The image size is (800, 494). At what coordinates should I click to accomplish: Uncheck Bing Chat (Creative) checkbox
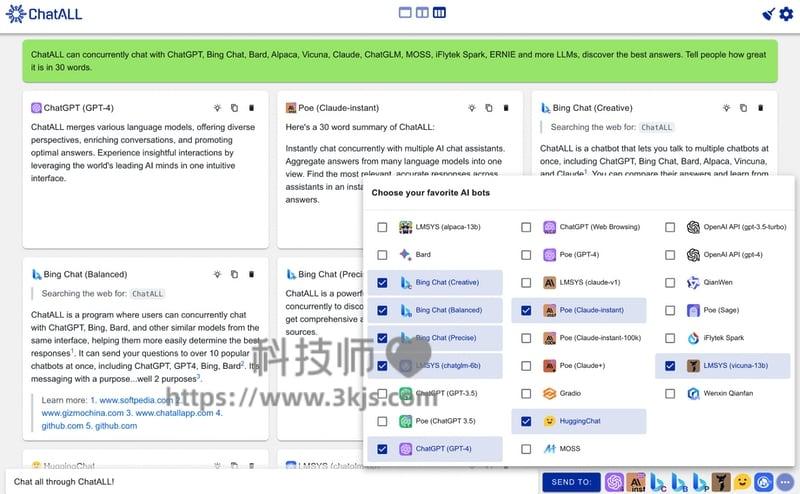382,283
